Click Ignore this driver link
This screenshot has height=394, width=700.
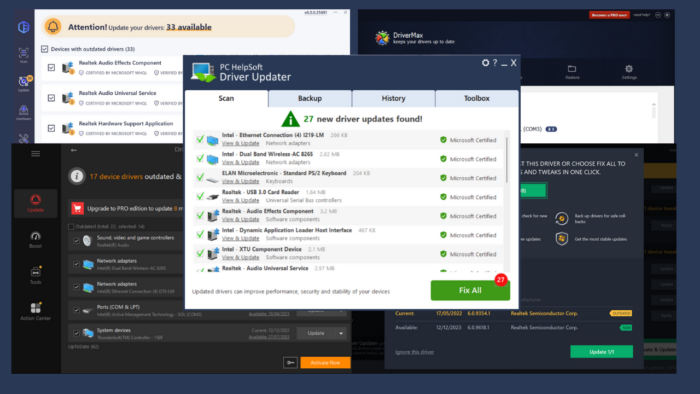414,352
